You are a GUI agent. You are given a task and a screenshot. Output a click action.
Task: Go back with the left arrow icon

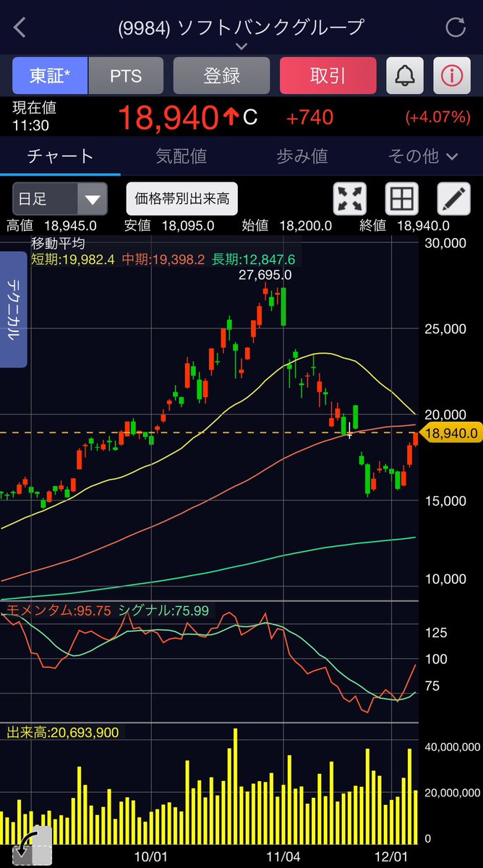click(x=20, y=28)
